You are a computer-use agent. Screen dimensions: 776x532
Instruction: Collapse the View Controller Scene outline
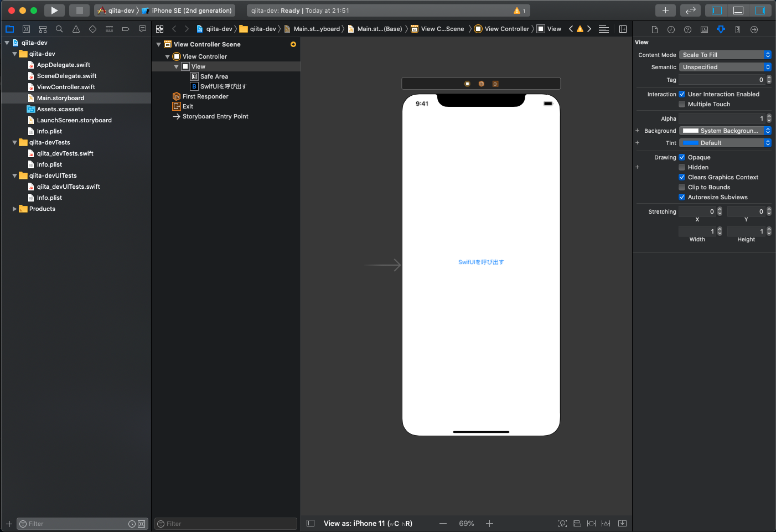point(158,44)
